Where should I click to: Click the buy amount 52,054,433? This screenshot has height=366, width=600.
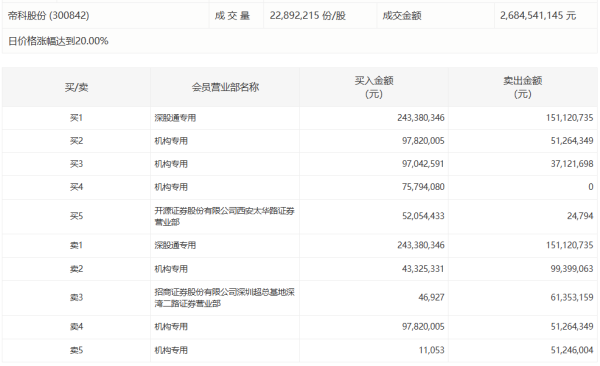[423, 216]
